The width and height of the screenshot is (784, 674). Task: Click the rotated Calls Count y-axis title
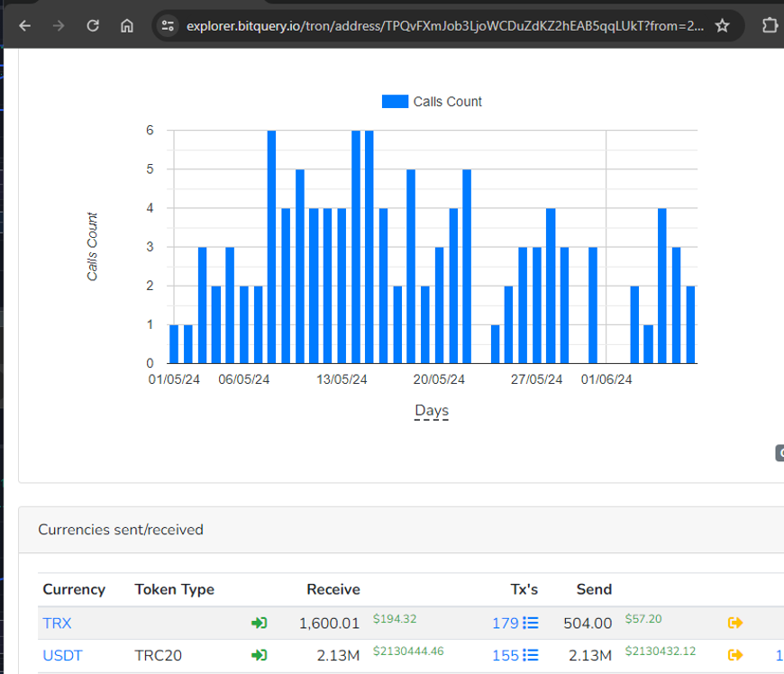pyautogui.click(x=92, y=247)
